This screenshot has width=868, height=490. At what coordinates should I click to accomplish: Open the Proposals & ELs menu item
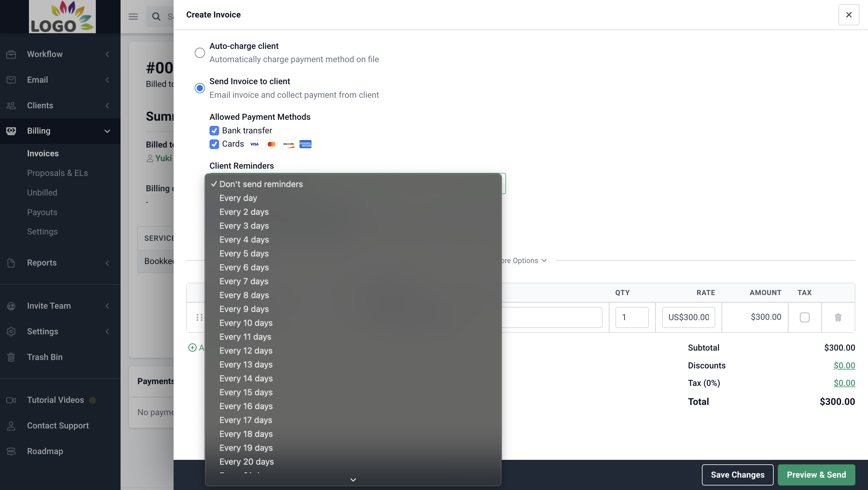pyautogui.click(x=57, y=173)
